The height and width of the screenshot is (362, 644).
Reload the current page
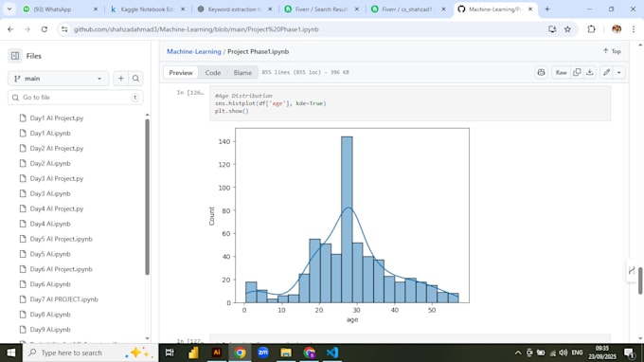(x=44, y=29)
